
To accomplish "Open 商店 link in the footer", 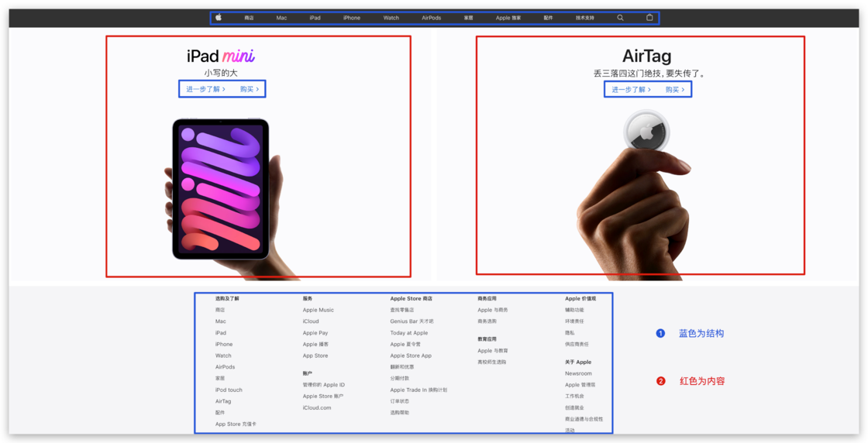I will click(x=220, y=311).
